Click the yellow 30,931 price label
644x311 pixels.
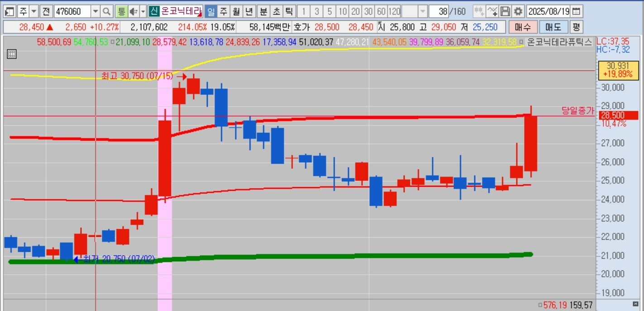pos(618,70)
